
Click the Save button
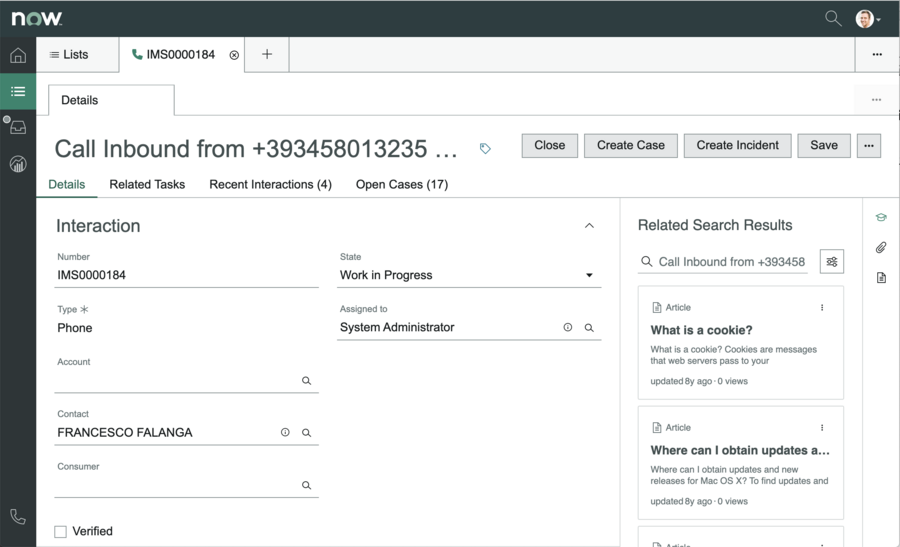(824, 145)
